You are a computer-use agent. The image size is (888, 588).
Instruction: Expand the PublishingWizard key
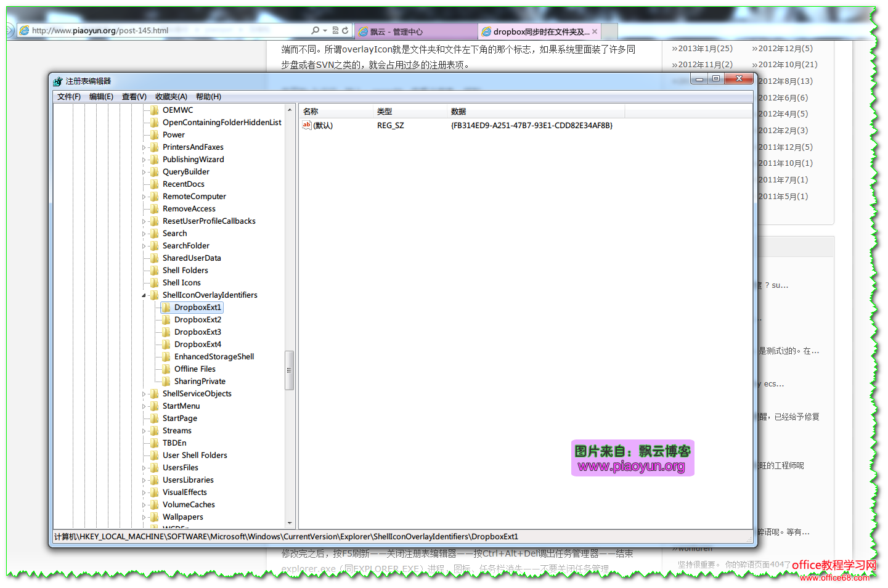pos(144,160)
